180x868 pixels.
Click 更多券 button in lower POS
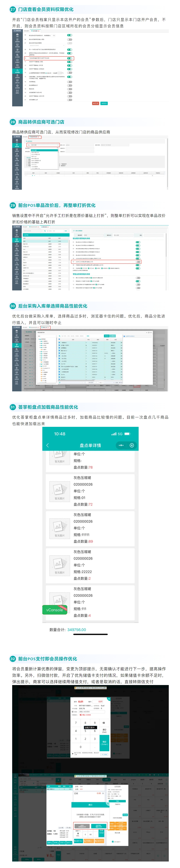coord(125,815)
